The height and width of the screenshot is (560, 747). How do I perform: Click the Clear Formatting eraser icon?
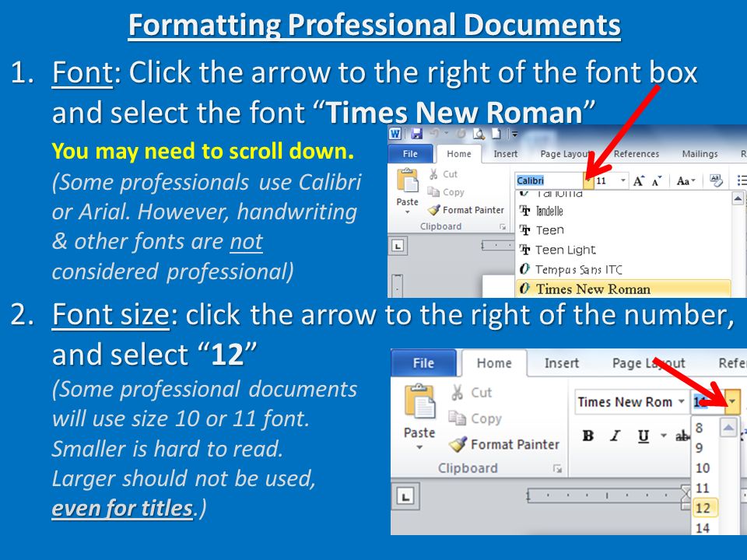[x=716, y=180]
